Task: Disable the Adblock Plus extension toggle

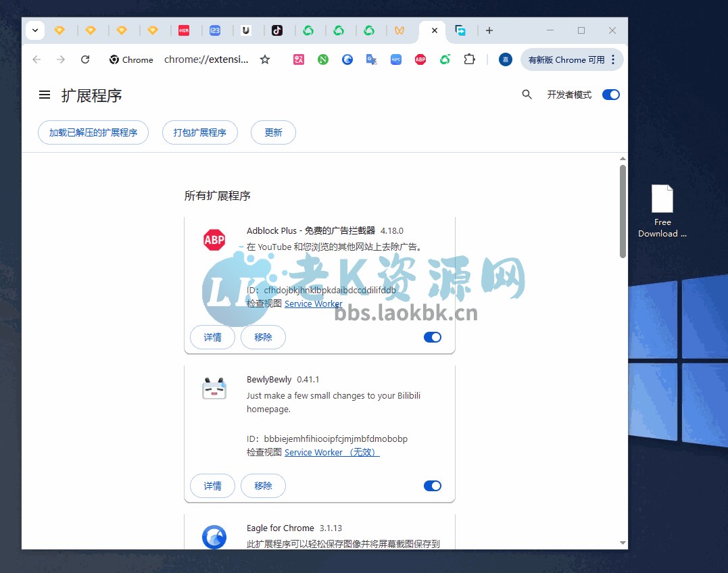Action: (x=432, y=337)
